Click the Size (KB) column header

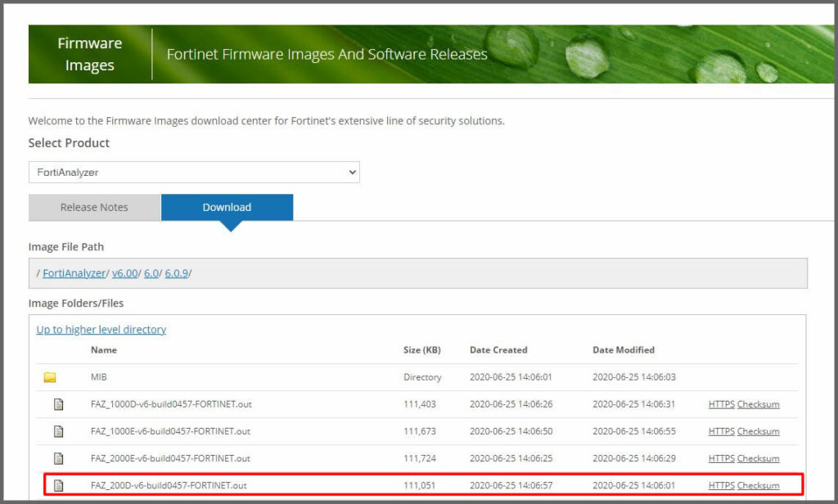click(x=422, y=350)
